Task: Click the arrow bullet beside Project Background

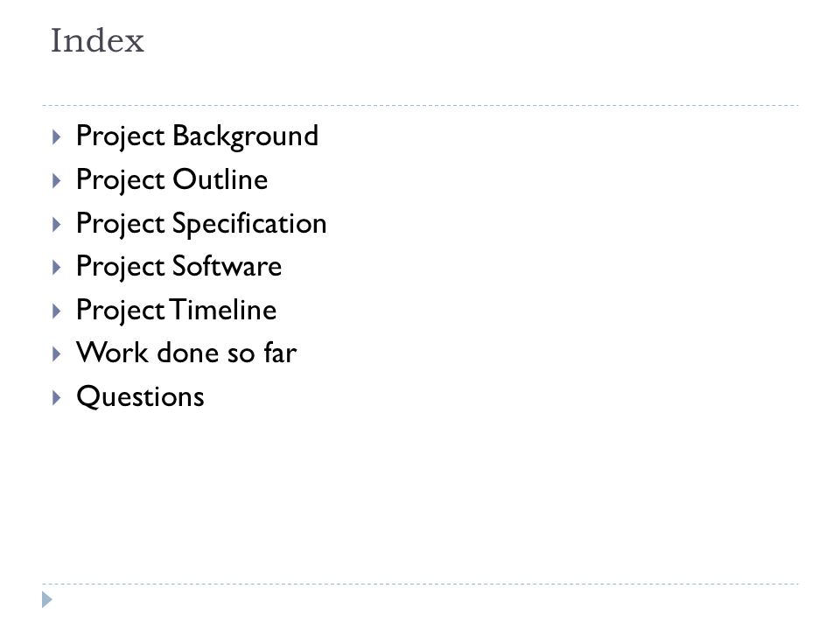Action: coord(56,137)
